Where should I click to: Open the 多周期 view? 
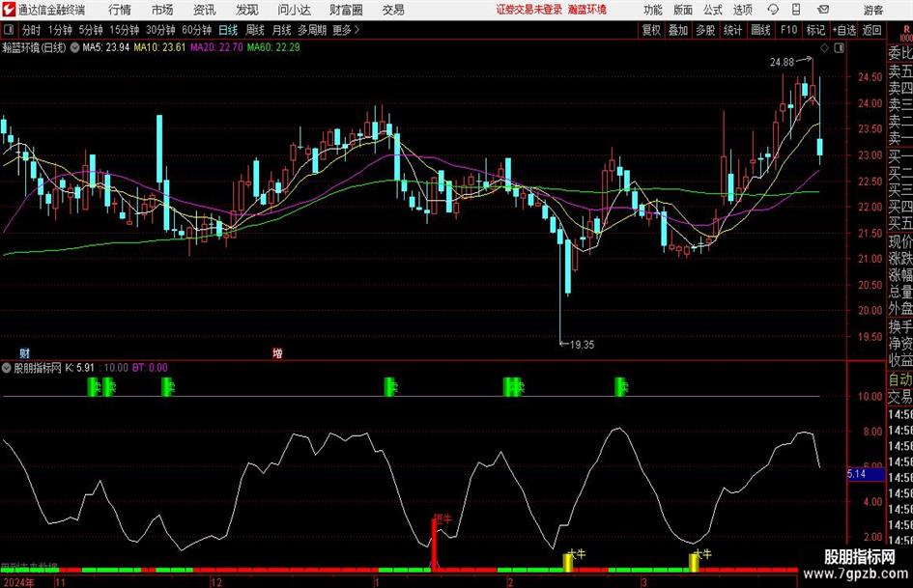point(312,30)
